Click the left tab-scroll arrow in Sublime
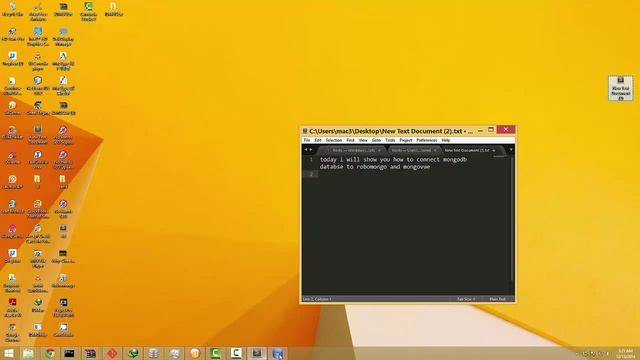 point(306,150)
